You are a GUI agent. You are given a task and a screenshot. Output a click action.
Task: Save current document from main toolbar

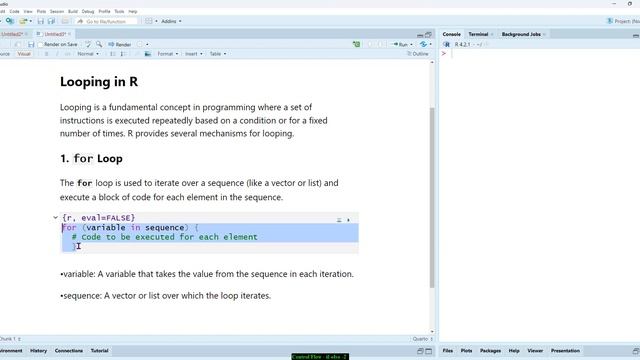pos(40,21)
